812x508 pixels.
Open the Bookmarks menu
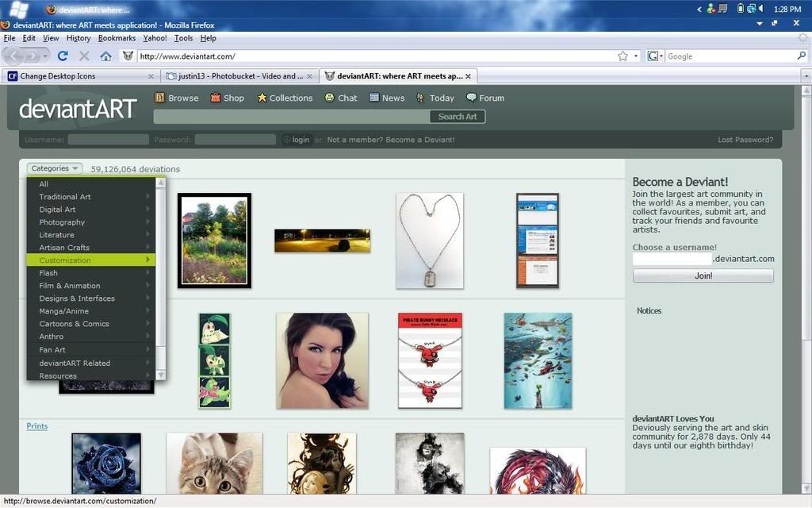coord(117,38)
